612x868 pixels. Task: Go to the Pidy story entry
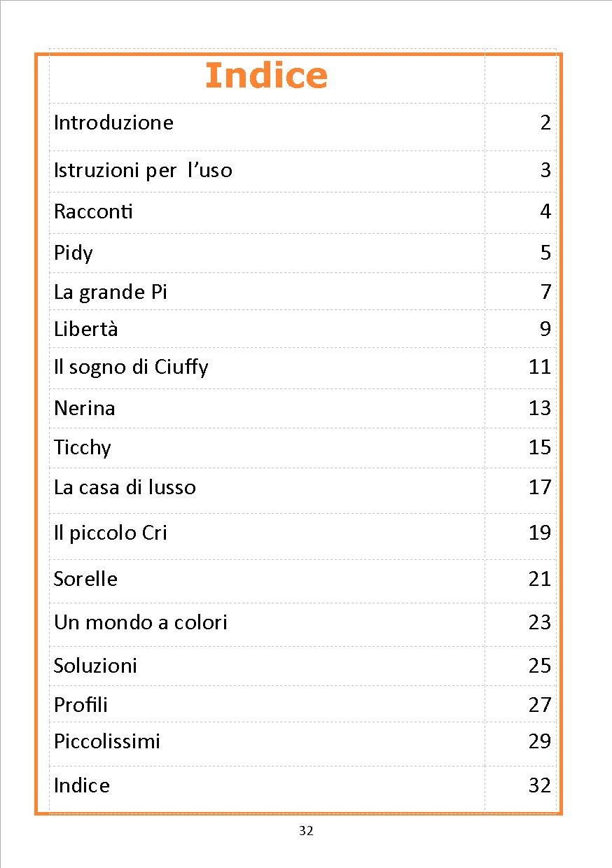pos(73,253)
